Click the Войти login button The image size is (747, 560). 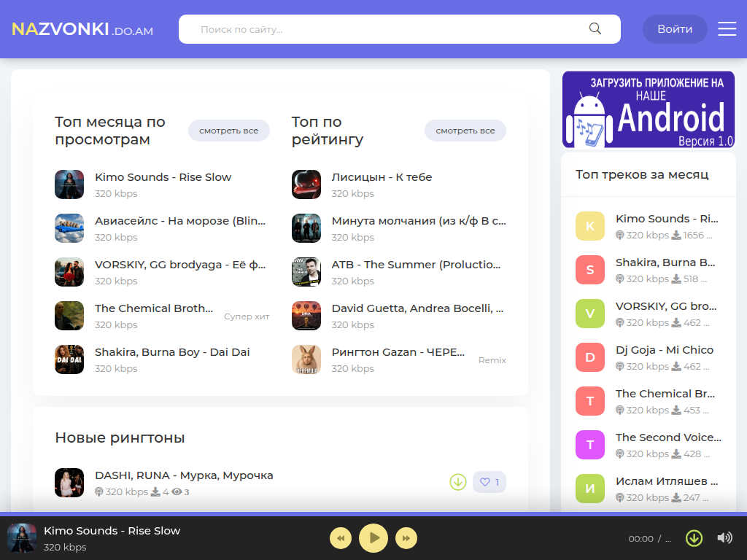pyautogui.click(x=675, y=29)
